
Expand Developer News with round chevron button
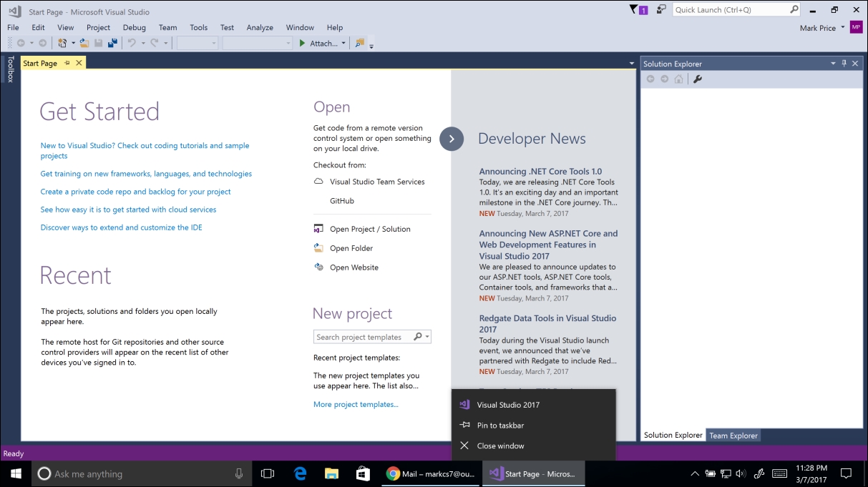452,139
